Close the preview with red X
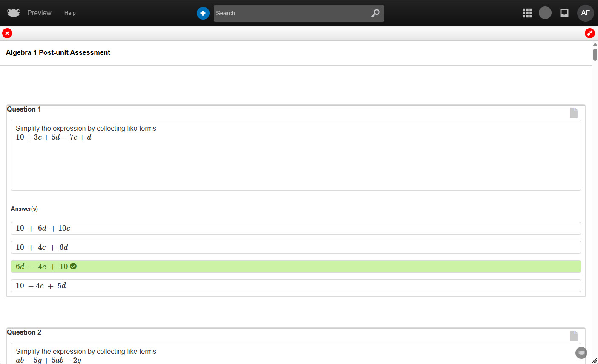598x364 pixels. (x=7, y=33)
